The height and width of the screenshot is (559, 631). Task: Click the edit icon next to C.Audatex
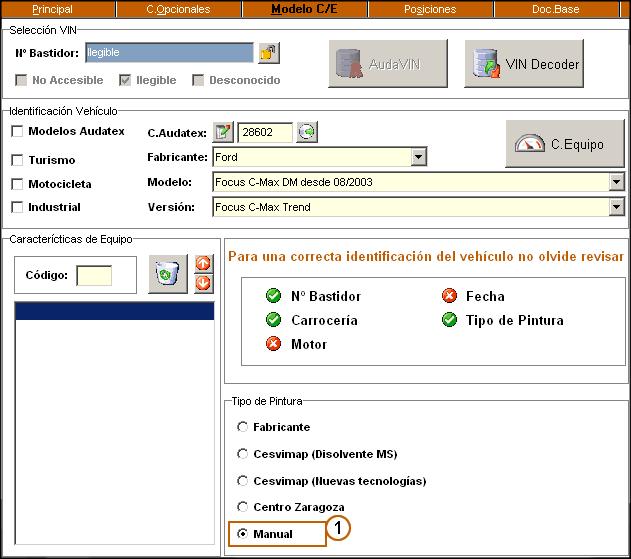click(224, 132)
